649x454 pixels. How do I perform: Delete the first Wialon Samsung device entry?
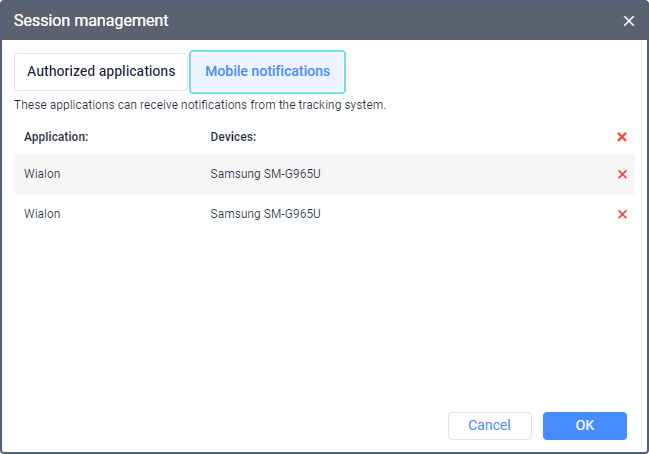pos(622,174)
